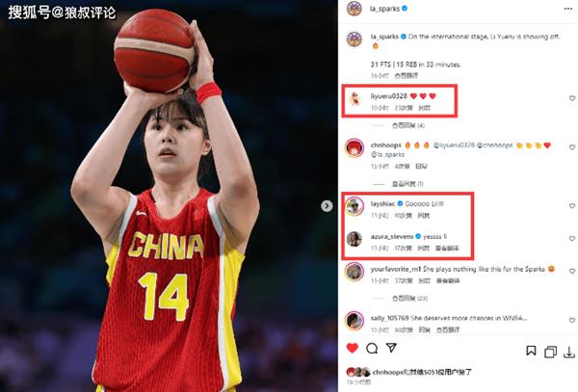578x392 pixels.
Task: Expand the 1 reply under chnhoops comment
Action: point(407,184)
